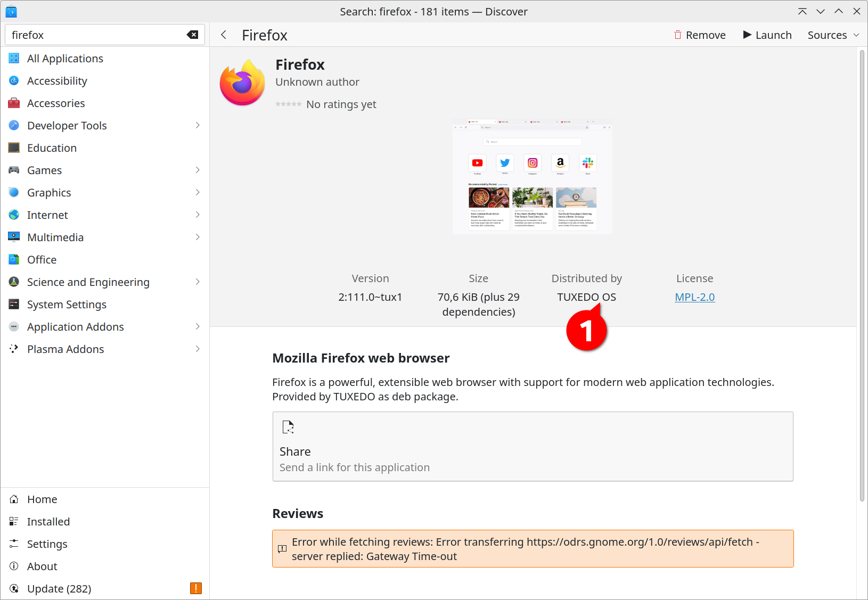The image size is (868, 600).
Task: Click the System Settings icon
Action: click(14, 305)
